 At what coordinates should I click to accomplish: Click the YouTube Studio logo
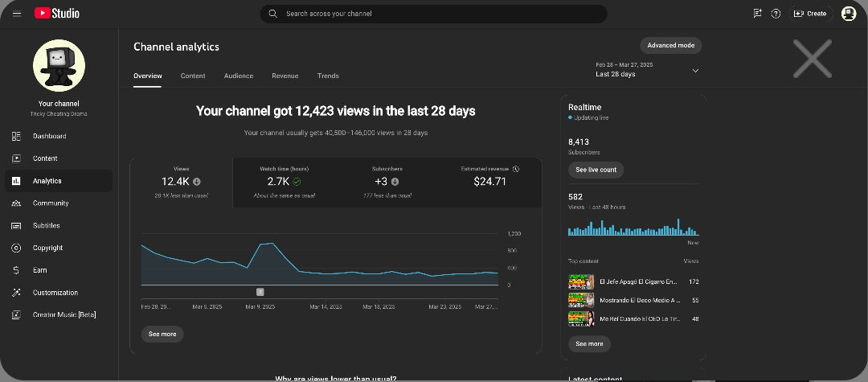click(x=57, y=14)
